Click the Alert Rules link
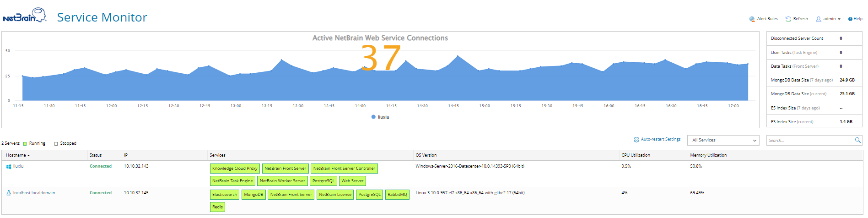The width and height of the screenshot is (868, 218). point(767,19)
